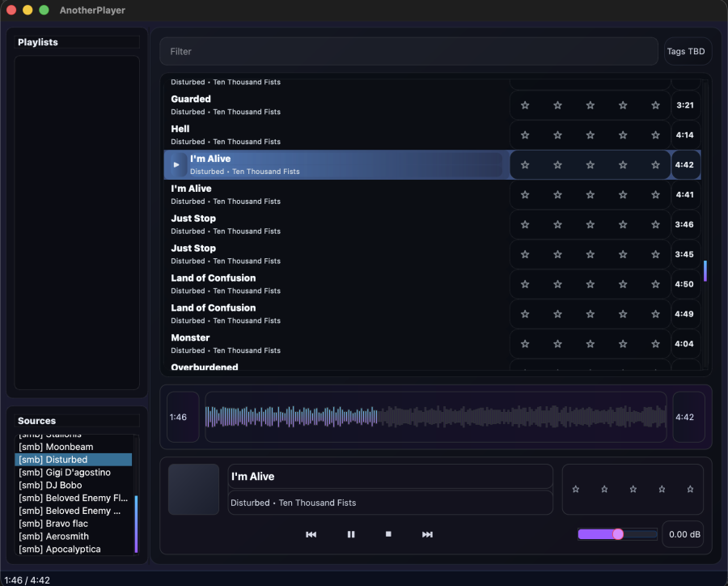Click the Playlists panel header

77,42
